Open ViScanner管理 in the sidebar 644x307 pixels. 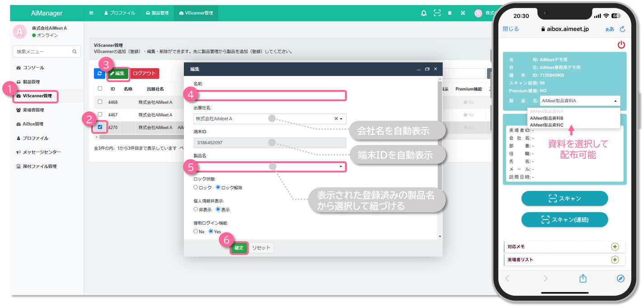point(34,96)
